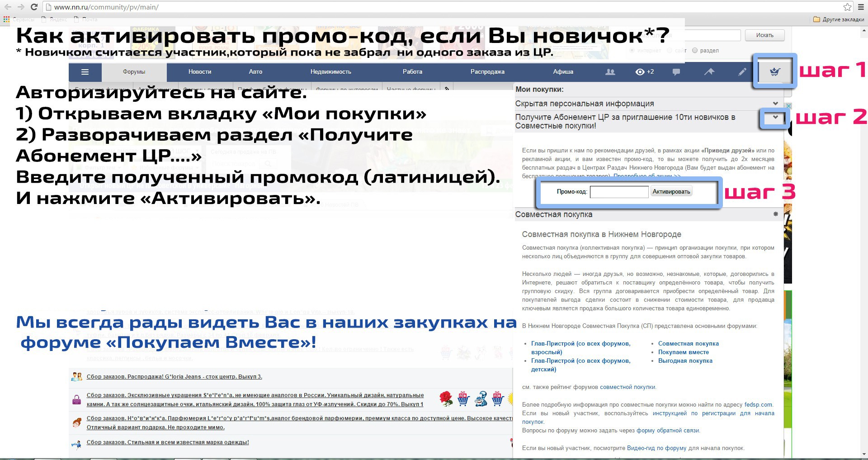The height and width of the screenshot is (460, 868).
Task: Click the girl face icon beside the Парфюмерия topic
Action: tap(76, 423)
